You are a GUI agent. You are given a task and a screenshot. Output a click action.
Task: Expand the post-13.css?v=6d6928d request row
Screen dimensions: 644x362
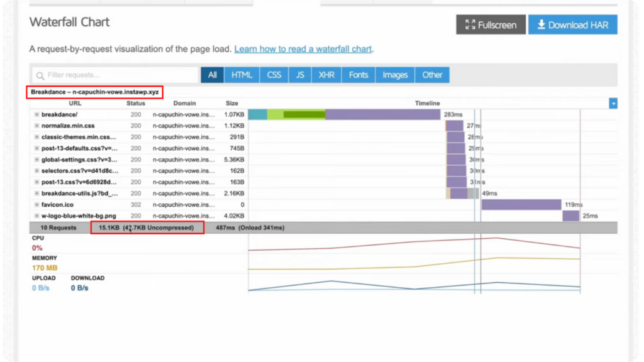point(36,182)
